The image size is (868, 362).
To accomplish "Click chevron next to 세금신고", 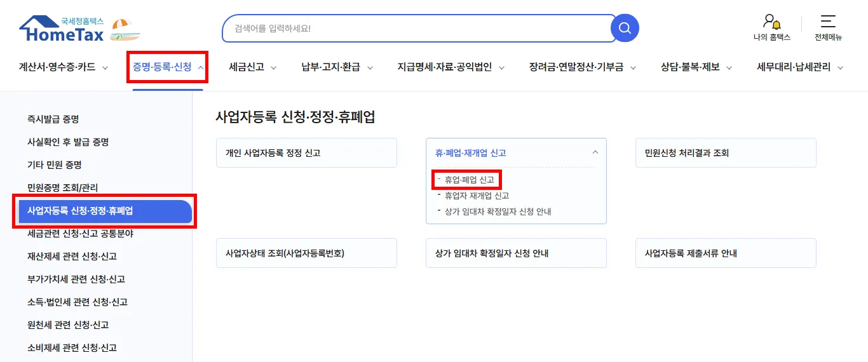I will point(273,67).
